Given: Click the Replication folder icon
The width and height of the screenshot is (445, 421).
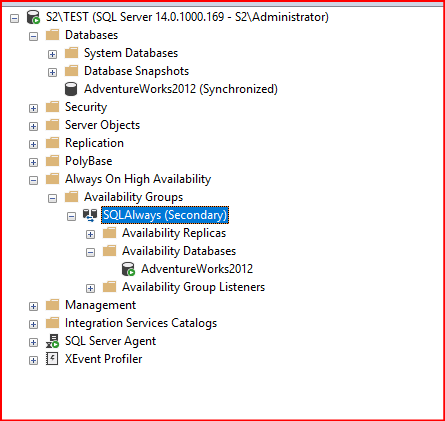Looking at the screenshot, I should point(52,143).
